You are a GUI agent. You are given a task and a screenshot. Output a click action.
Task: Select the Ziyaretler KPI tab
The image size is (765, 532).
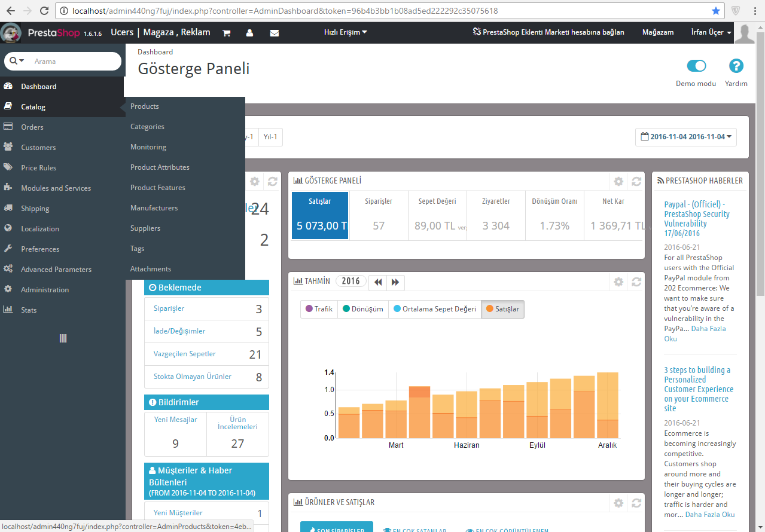tap(496, 216)
